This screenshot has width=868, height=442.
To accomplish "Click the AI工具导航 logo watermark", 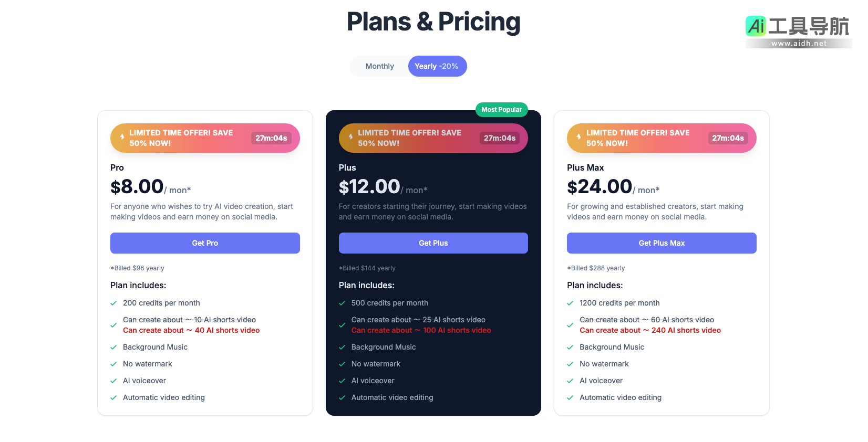I will [798, 26].
